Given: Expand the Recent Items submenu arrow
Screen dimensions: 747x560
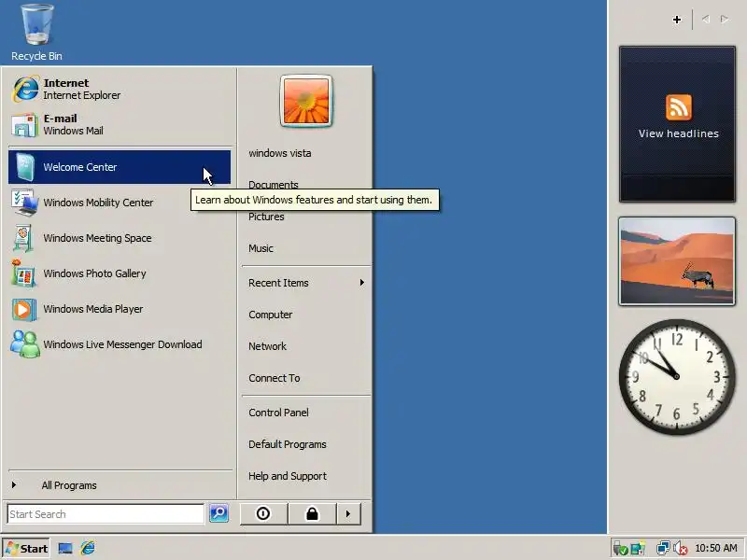Looking at the screenshot, I should point(362,283).
